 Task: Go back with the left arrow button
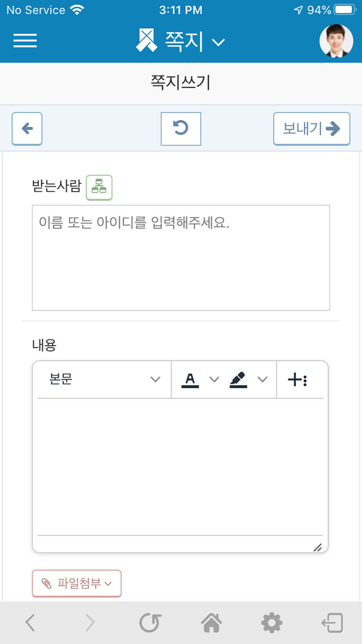click(27, 129)
